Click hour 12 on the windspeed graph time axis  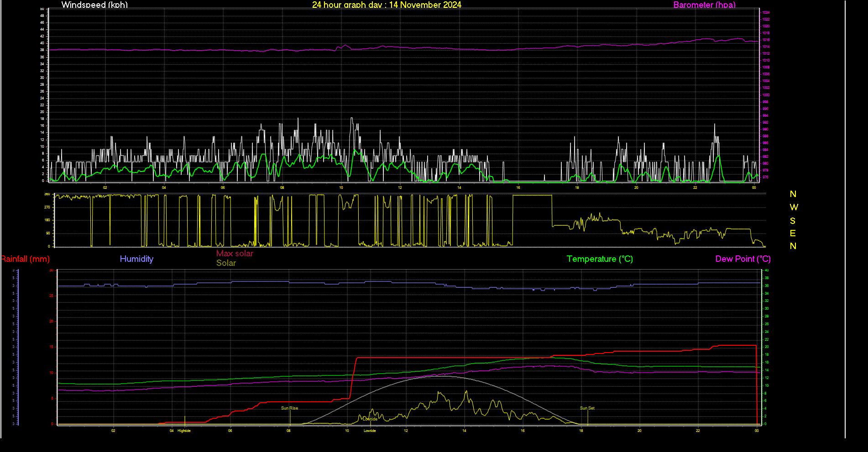tap(400, 187)
